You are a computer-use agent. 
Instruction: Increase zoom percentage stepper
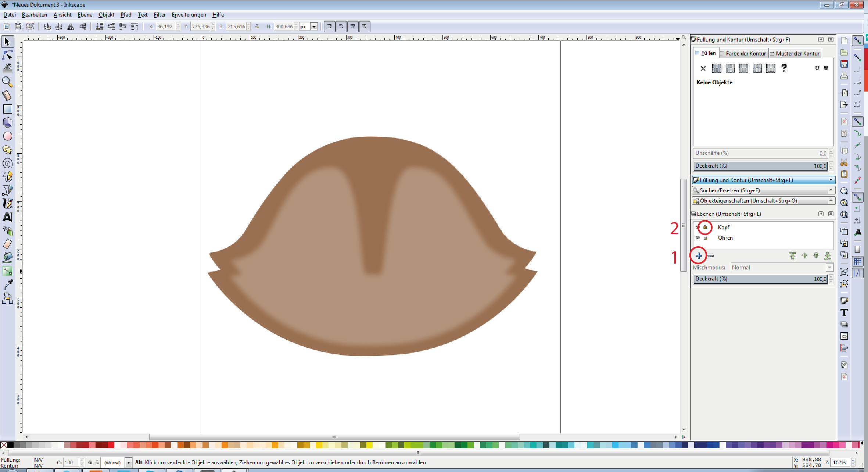pos(853,461)
